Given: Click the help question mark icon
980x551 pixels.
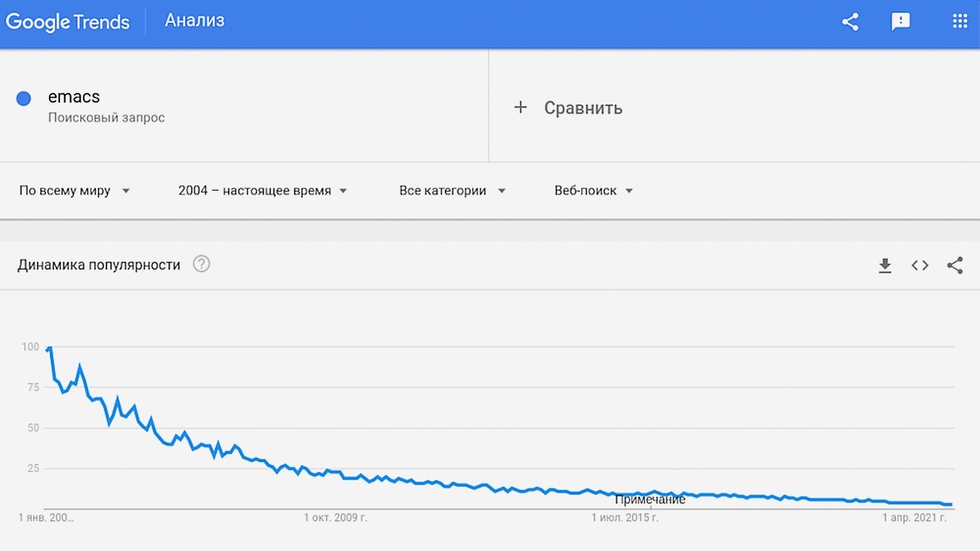Looking at the screenshot, I should click(x=201, y=264).
